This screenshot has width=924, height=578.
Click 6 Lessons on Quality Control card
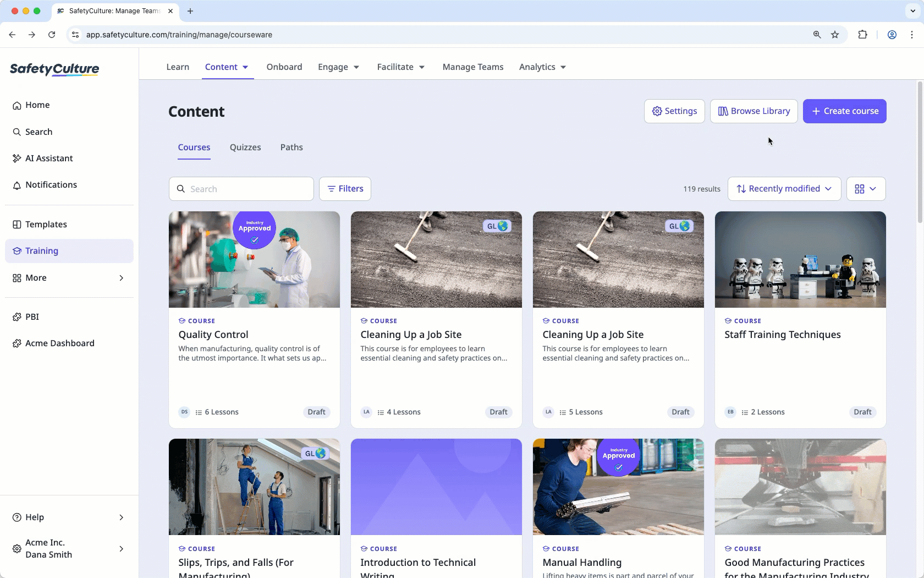[x=217, y=412]
